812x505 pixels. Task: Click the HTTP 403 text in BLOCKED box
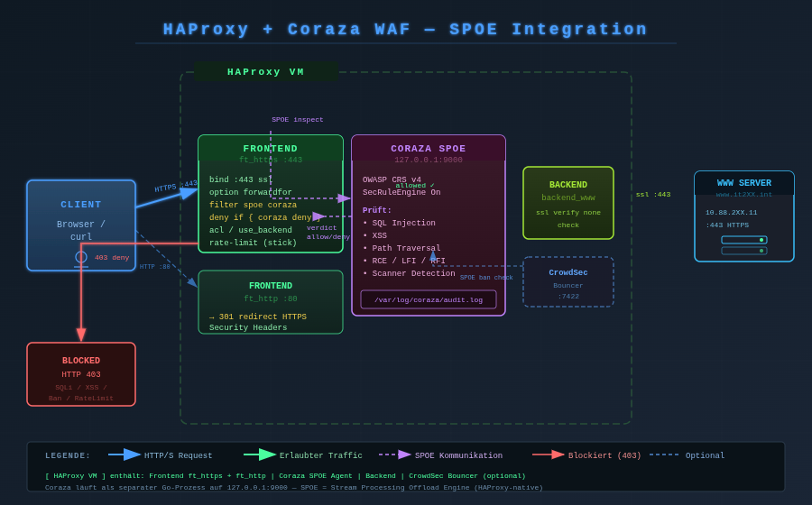tap(81, 374)
